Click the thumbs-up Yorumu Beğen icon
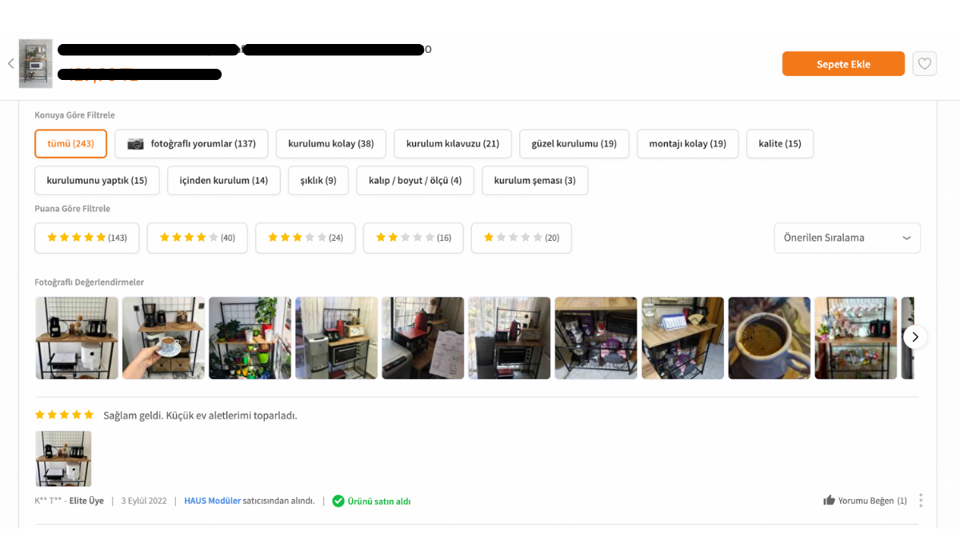 click(x=829, y=501)
